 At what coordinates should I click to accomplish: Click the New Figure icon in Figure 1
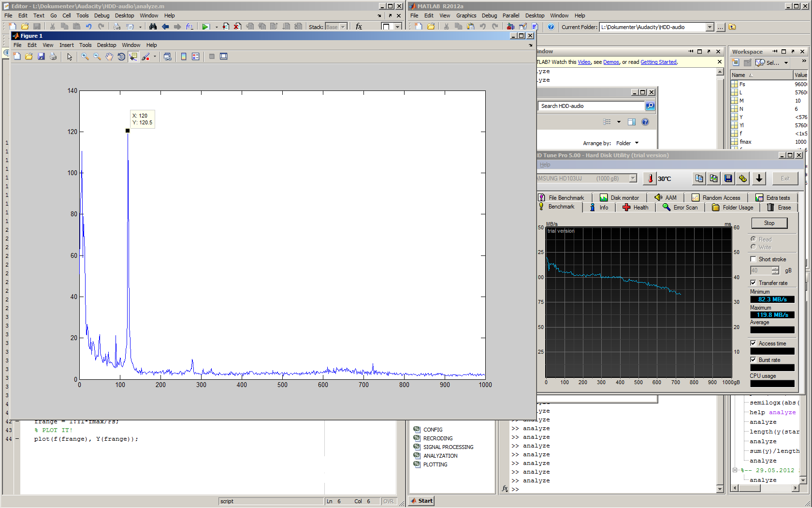(17, 57)
